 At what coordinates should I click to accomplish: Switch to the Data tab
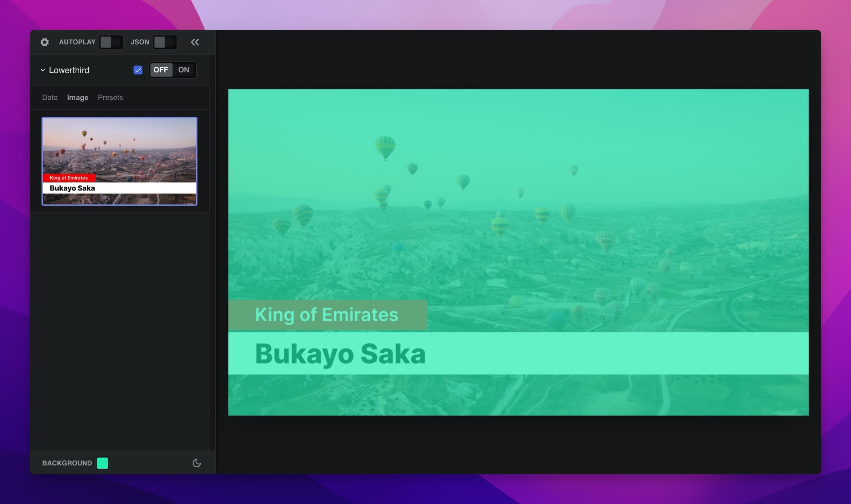pyautogui.click(x=50, y=97)
